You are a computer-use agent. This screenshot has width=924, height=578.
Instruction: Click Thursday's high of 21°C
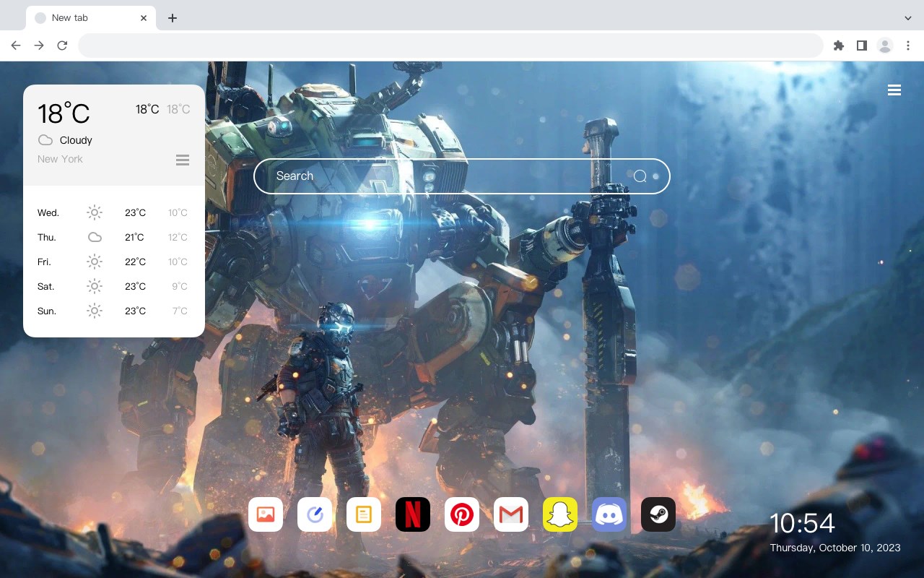134,237
